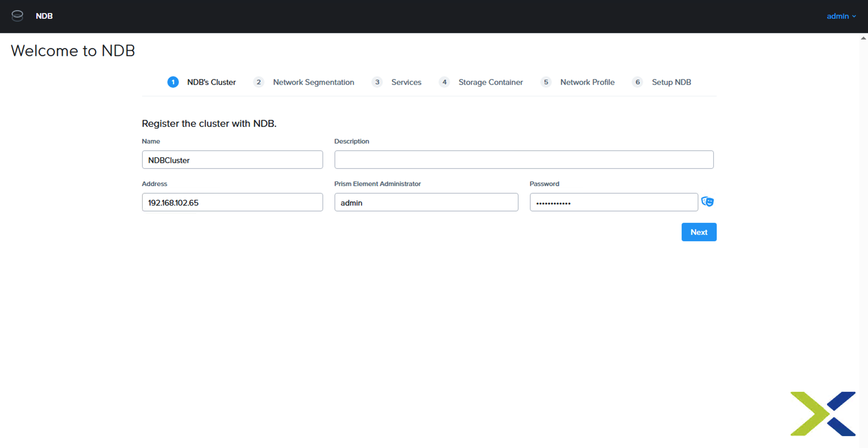Select the Network Profile step label
868x448 pixels.
(x=587, y=82)
